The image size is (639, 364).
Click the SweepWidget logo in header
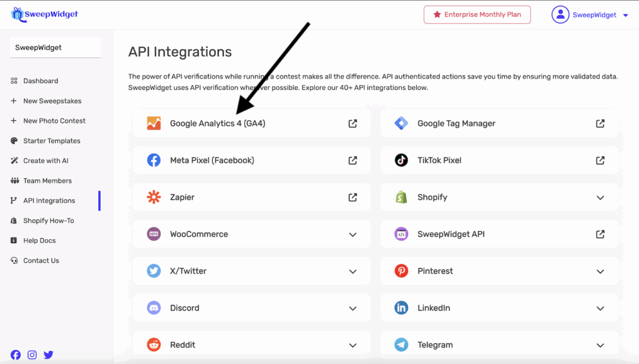click(45, 14)
